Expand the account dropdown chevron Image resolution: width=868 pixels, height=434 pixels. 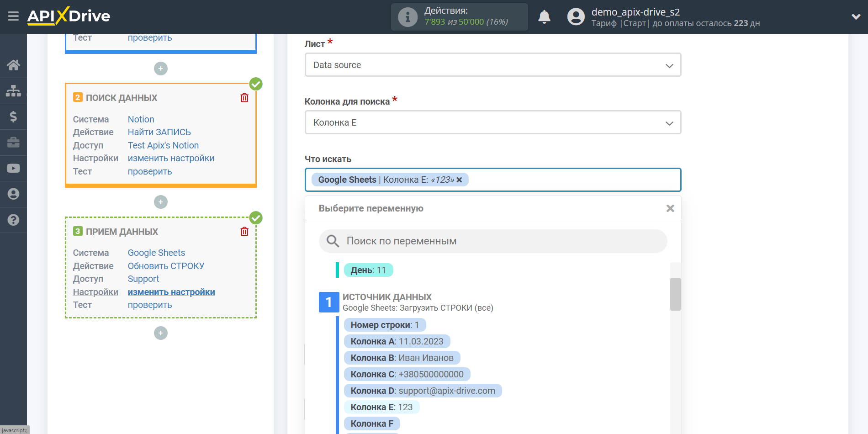pos(856,17)
